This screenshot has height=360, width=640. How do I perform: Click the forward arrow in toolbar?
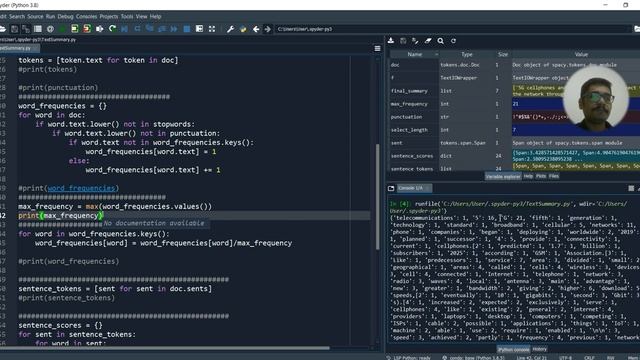tap(267, 29)
